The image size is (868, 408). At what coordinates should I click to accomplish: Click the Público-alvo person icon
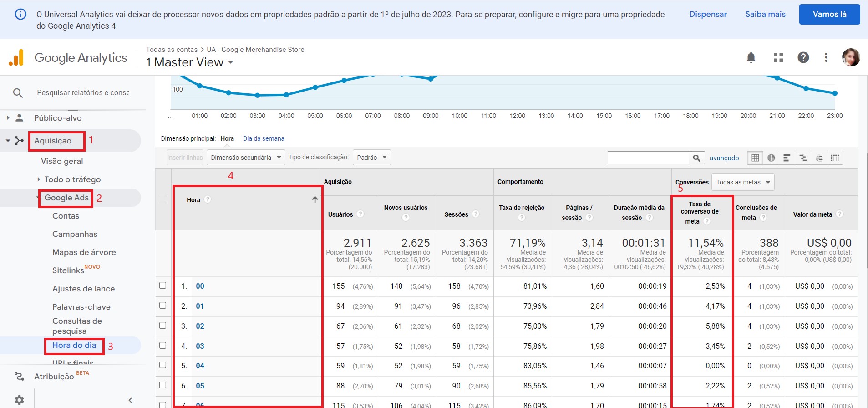point(19,118)
